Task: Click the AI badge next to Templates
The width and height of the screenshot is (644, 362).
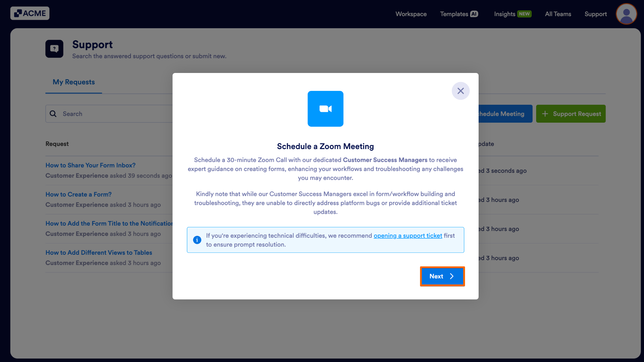Action: [x=474, y=14]
